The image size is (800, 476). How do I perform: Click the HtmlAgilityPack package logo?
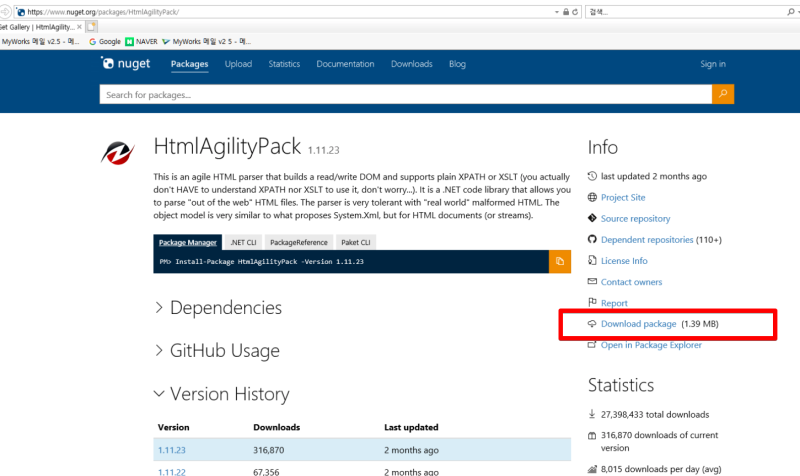(118, 153)
